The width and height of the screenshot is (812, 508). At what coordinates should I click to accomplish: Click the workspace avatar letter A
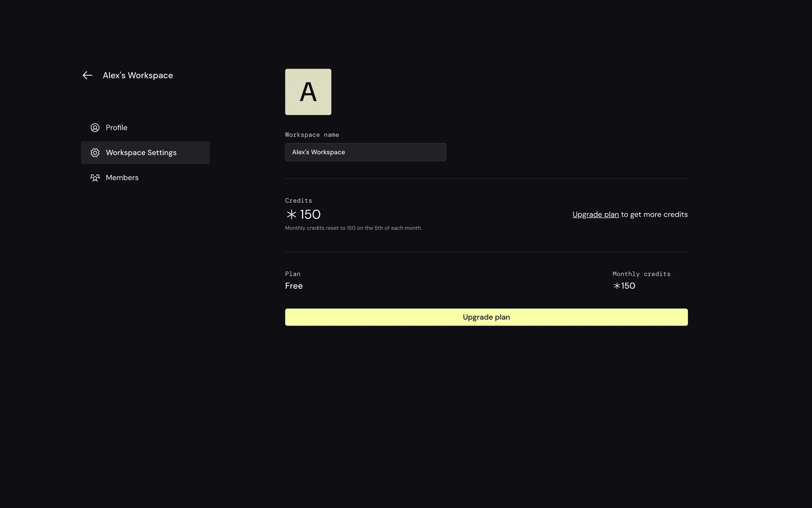pos(308,92)
